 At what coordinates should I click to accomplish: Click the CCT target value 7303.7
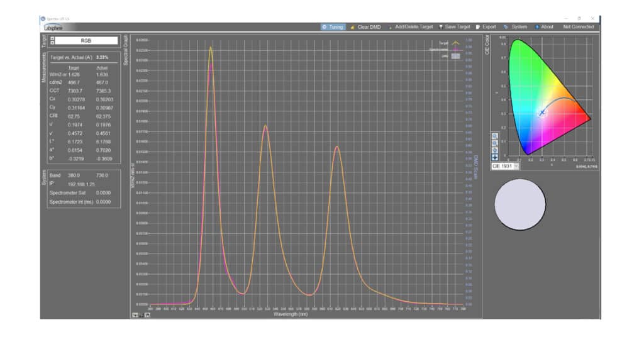tap(75, 91)
